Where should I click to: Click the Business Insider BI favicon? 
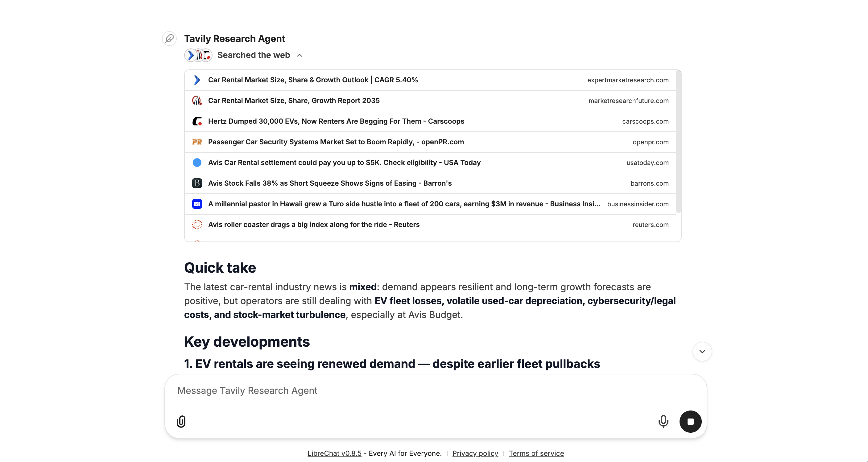(x=197, y=204)
